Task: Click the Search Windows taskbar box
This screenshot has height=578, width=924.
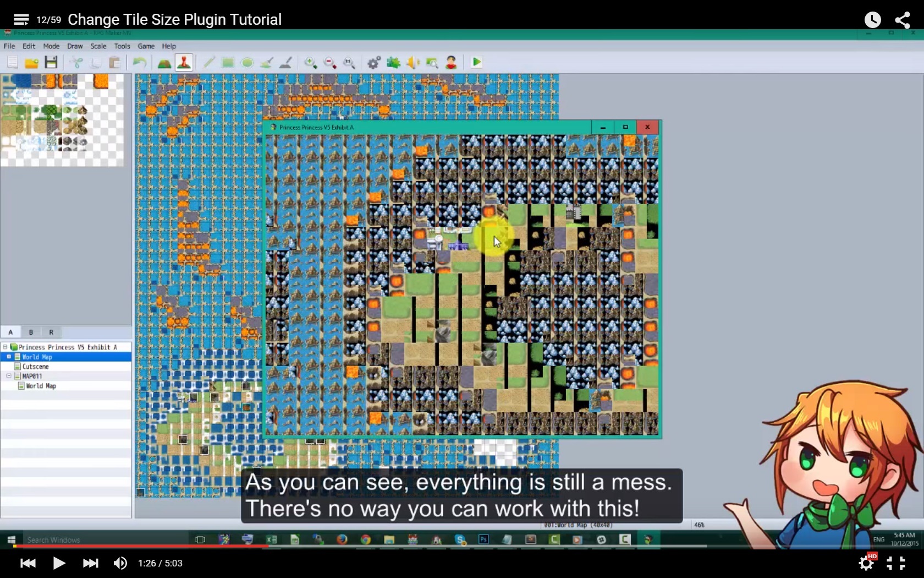Action: [105, 539]
